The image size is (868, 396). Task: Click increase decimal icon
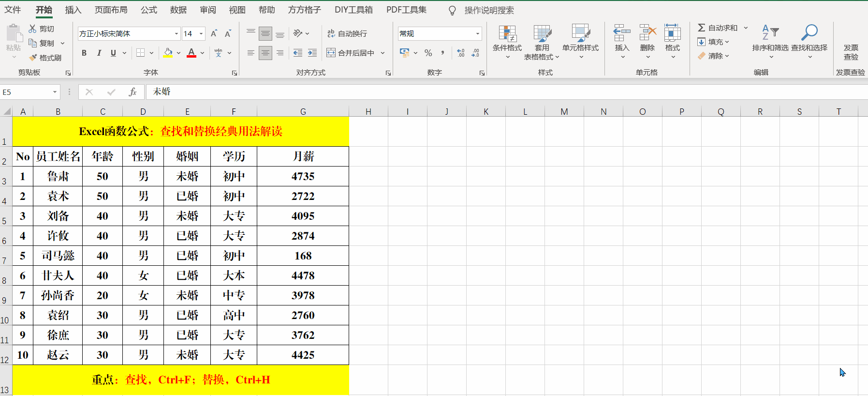click(x=461, y=53)
